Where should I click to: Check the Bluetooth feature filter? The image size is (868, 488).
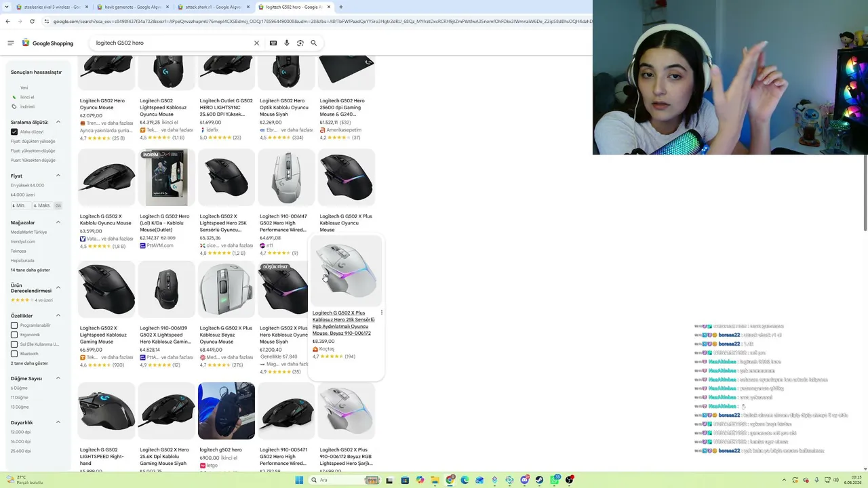click(x=14, y=354)
